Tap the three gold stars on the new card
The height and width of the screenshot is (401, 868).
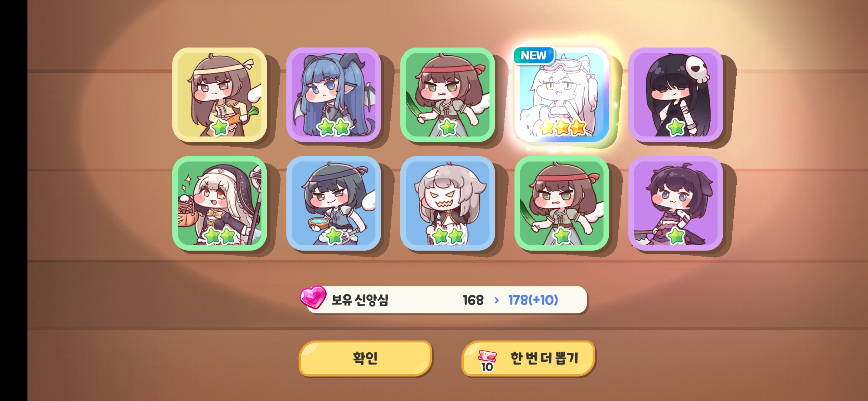coord(562,127)
